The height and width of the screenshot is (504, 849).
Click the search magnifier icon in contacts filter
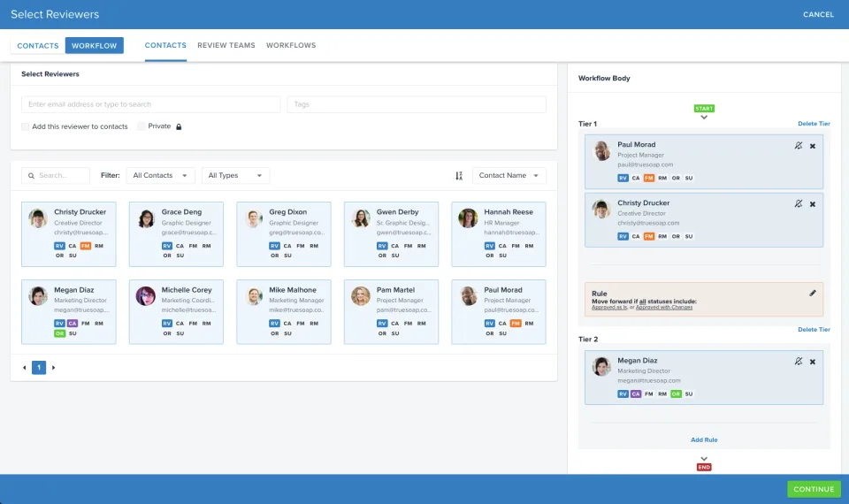tap(32, 175)
